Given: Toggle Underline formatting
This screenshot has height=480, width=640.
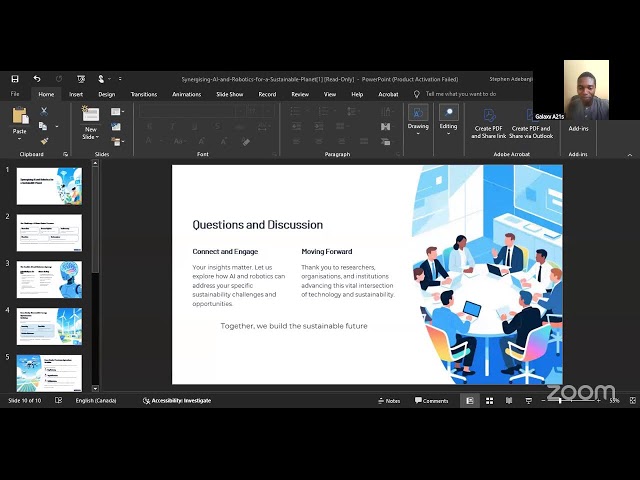Looking at the screenshot, I should pos(195,127).
